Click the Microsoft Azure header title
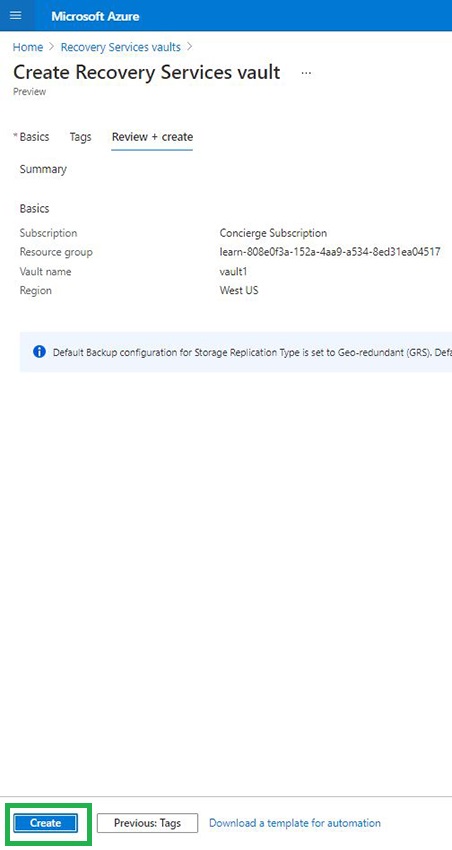This screenshot has height=850, width=452. tap(95, 16)
